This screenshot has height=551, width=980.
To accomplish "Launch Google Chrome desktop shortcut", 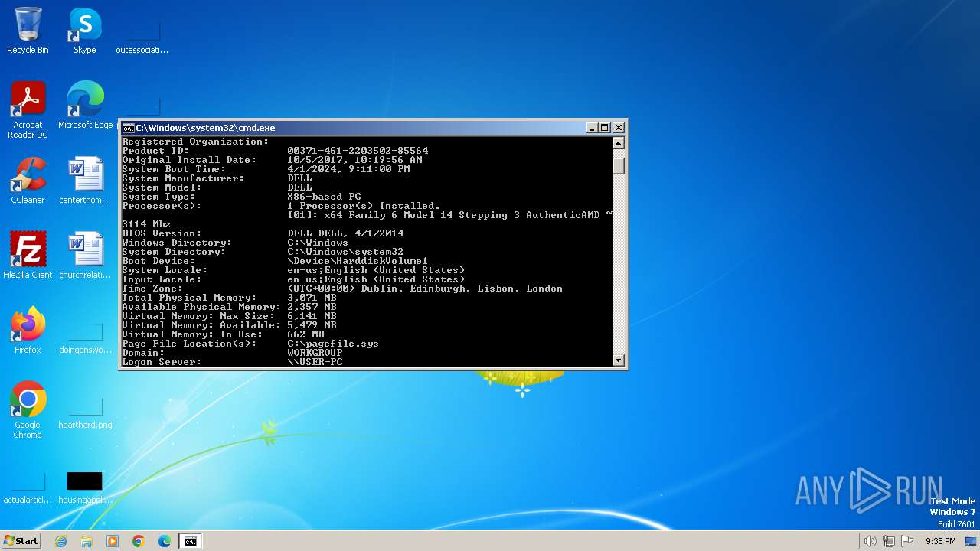I will point(28,410).
